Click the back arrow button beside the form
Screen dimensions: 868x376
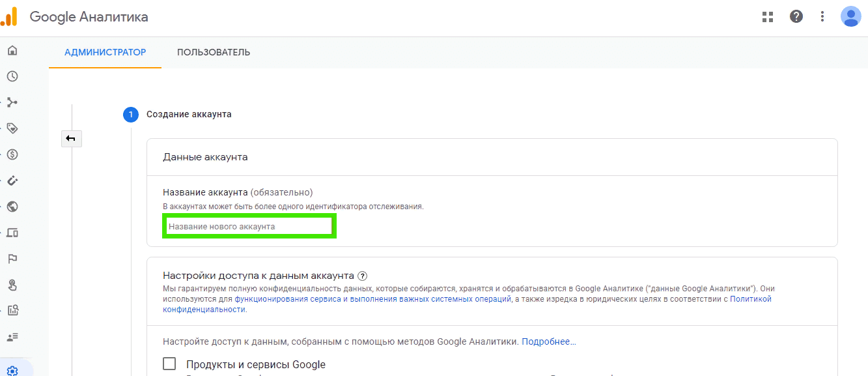tap(71, 138)
